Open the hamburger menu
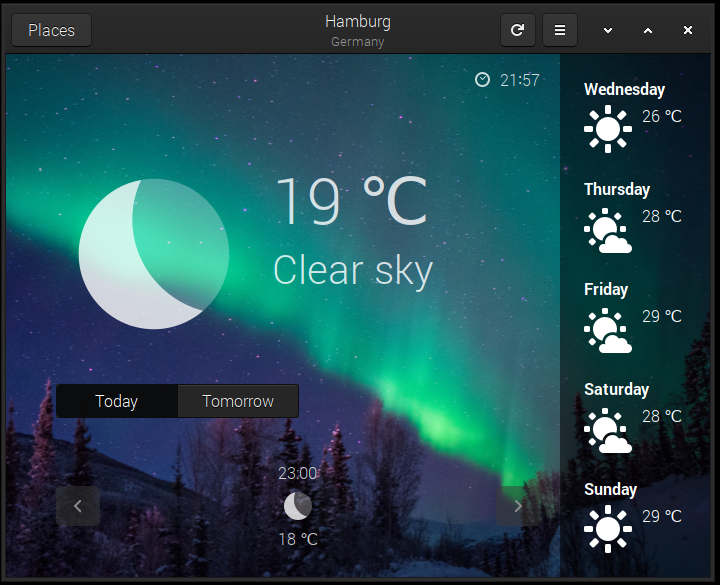Viewport: 720px width, 585px height. click(560, 30)
